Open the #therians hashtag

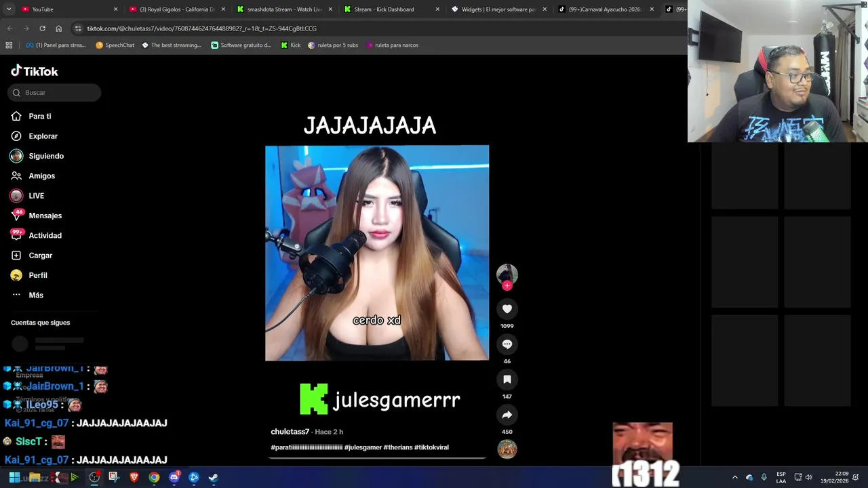click(398, 447)
